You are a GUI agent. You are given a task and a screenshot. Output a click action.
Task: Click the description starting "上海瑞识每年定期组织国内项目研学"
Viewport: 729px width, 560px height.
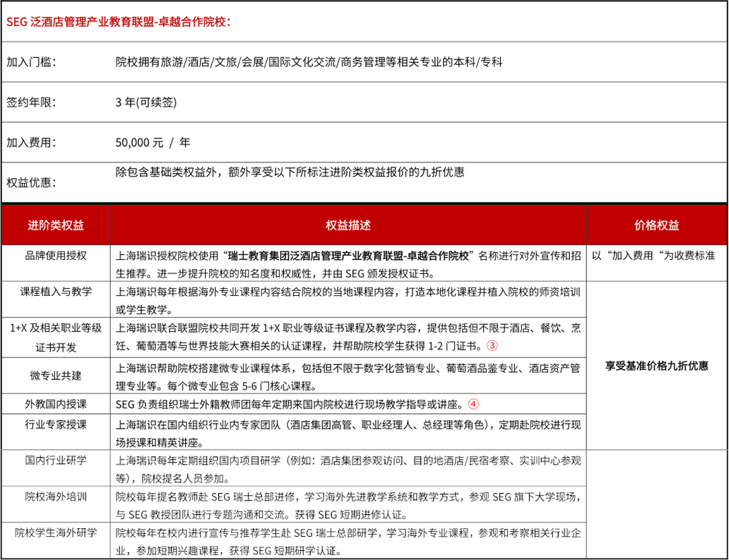click(x=348, y=470)
